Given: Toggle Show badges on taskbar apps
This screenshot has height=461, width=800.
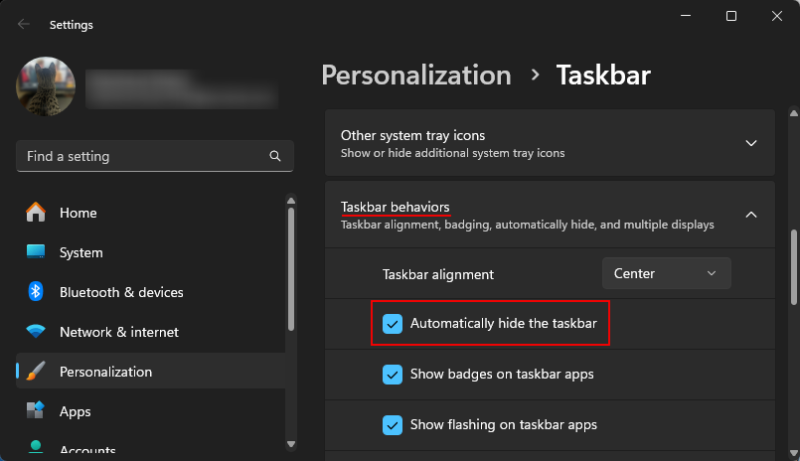Looking at the screenshot, I should tap(393, 374).
